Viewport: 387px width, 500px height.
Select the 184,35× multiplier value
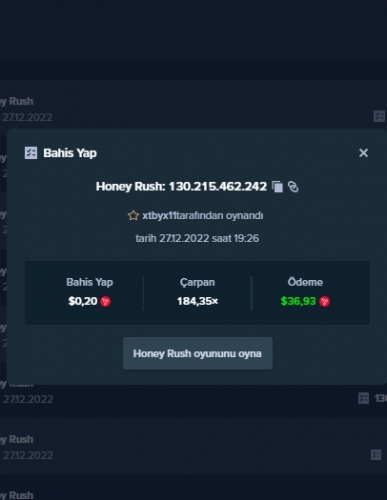pyautogui.click(x=197, y=301)
